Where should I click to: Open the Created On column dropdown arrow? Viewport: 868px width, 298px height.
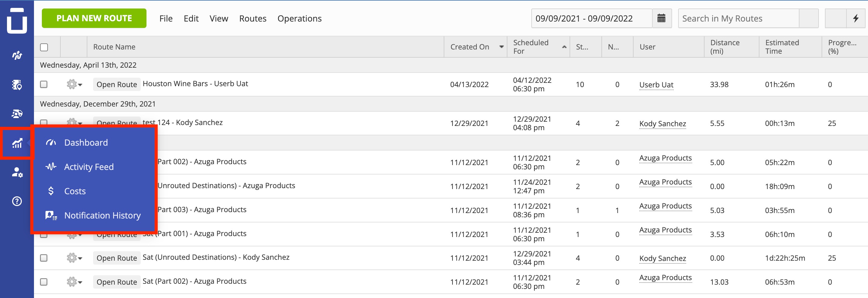coord(501,47)
